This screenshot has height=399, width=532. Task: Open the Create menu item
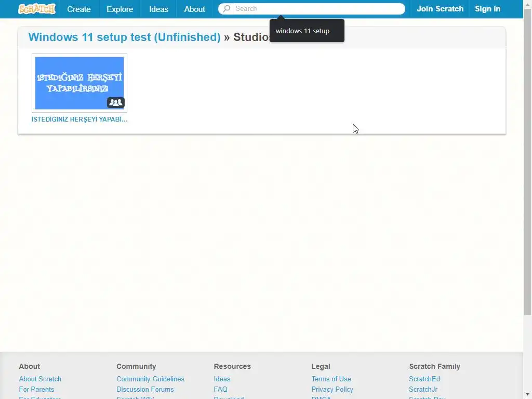click(x=79, y=9)
